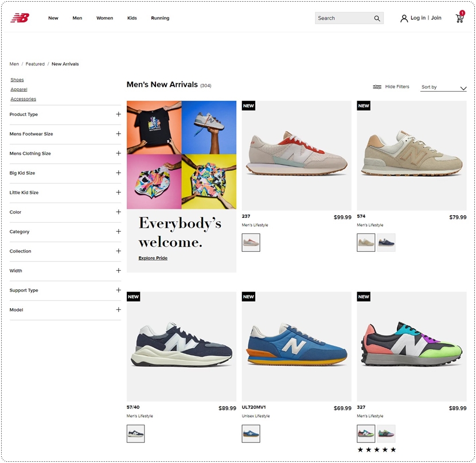Screen dimensions: 476x463
Task: Open the 237 shoe product image
Action: point(296,155)
